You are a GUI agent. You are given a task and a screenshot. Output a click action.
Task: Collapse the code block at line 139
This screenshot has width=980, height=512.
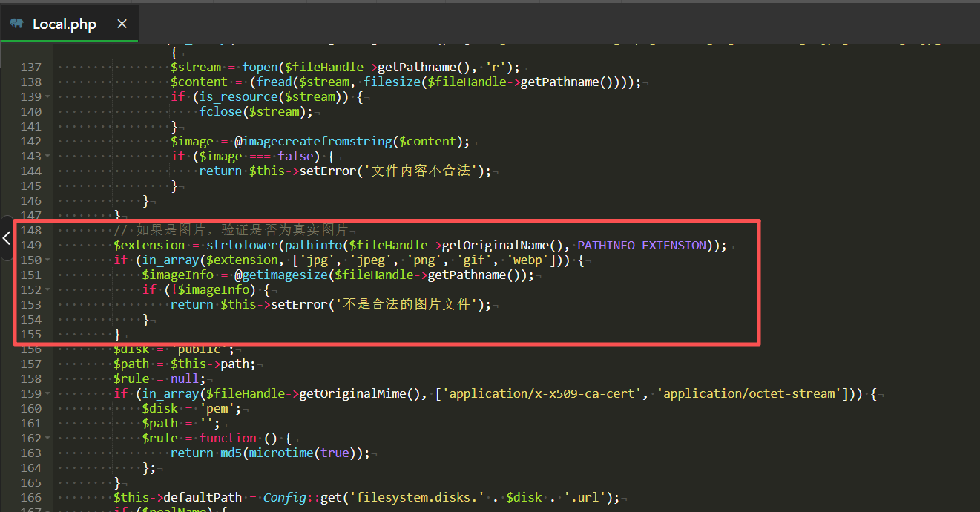click(x=48, y=96)
